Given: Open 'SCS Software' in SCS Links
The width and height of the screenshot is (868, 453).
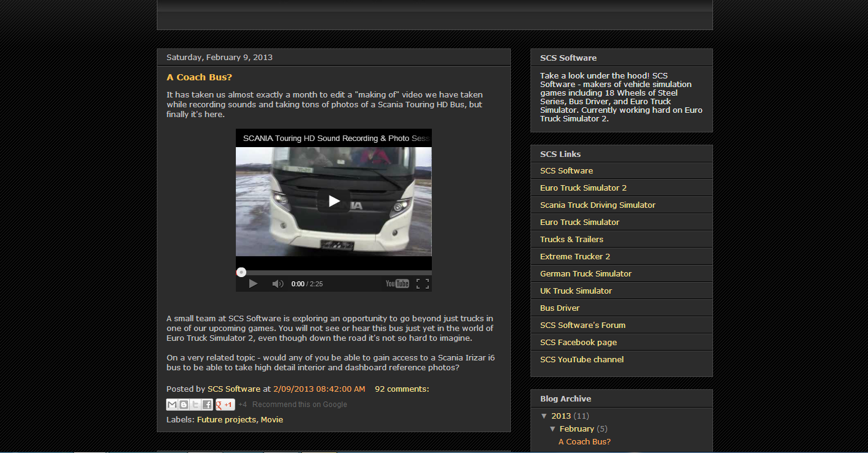Looking at the screenshot, I should [x=567, y=170].
